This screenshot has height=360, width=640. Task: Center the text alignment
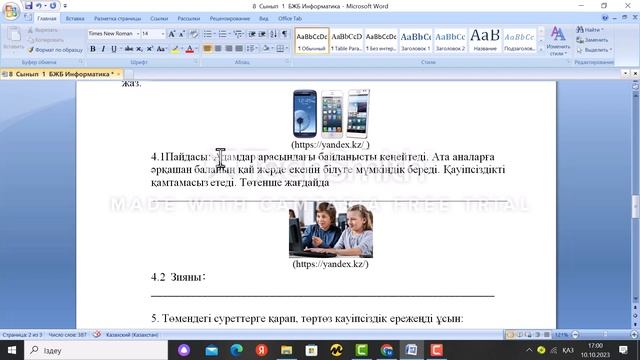point(218,49)
